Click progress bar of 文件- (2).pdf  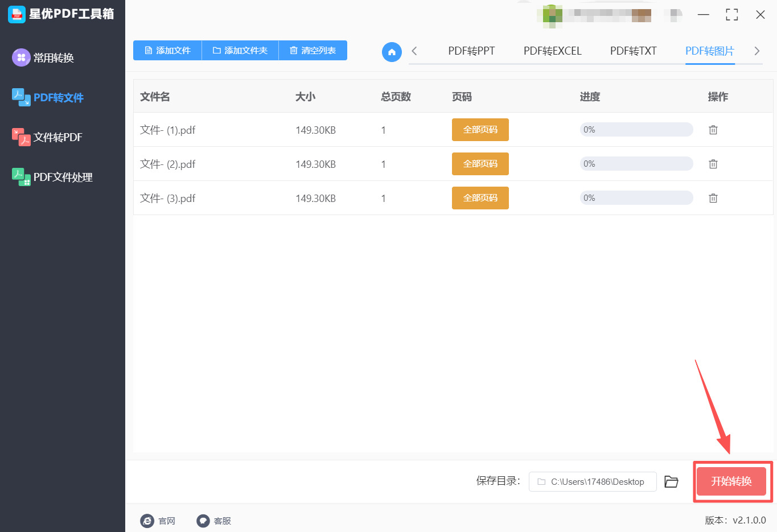636,164
